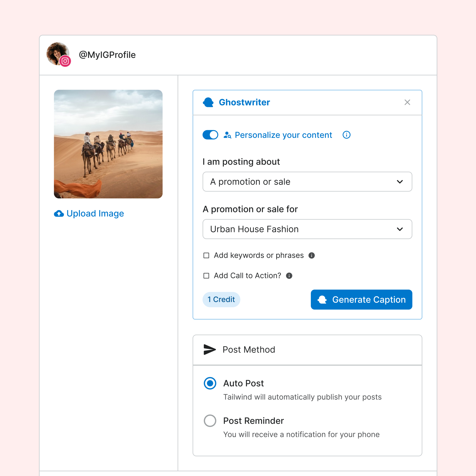Click 'Tailwind will automatically publish your posts' text

coord(302,397)
